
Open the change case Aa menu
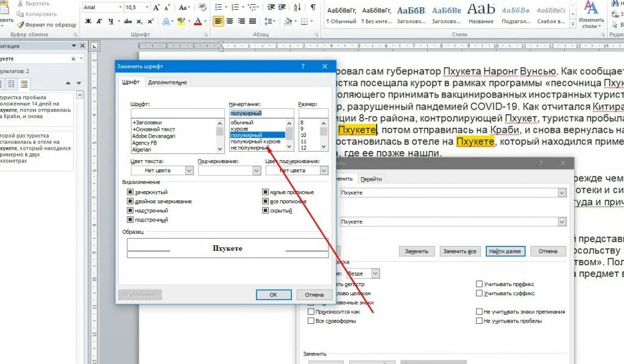(x=183, y=7)
